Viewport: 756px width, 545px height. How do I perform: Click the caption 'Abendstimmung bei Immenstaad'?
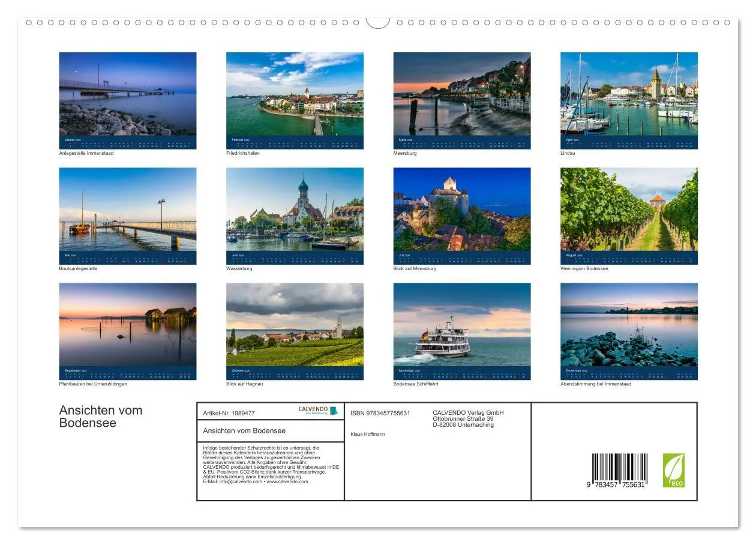(596, 384)
